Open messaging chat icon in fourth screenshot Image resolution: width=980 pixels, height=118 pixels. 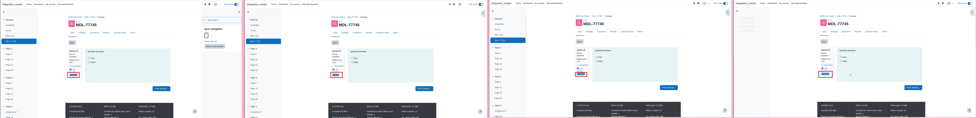coord(943,3)
